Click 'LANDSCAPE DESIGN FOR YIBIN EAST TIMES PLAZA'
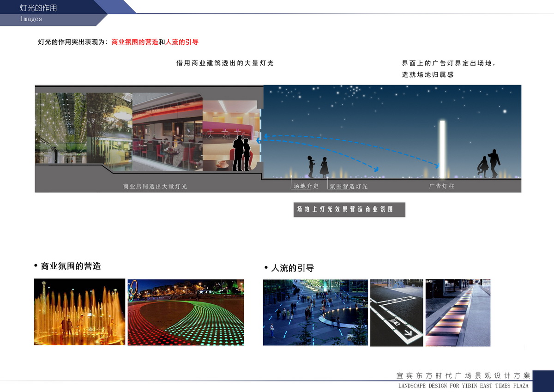The width and height of the screenshot is (554, 392). (x=463, y=386)
